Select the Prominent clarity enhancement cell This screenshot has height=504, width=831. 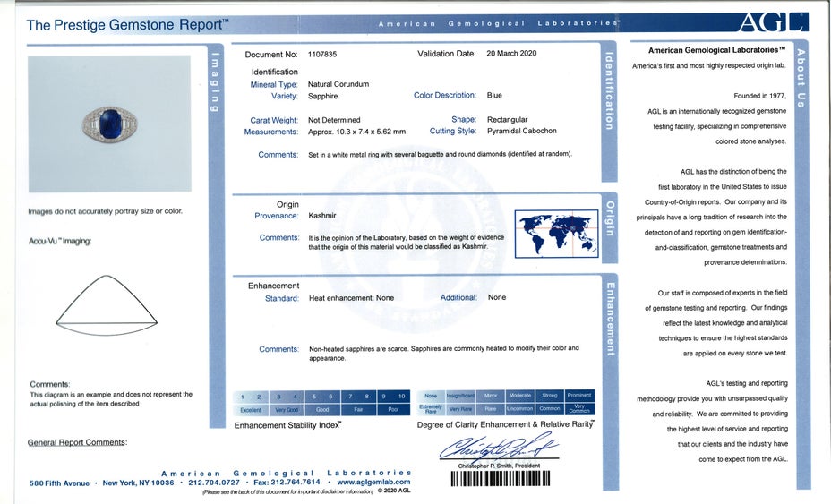click(x=578, y=396)
